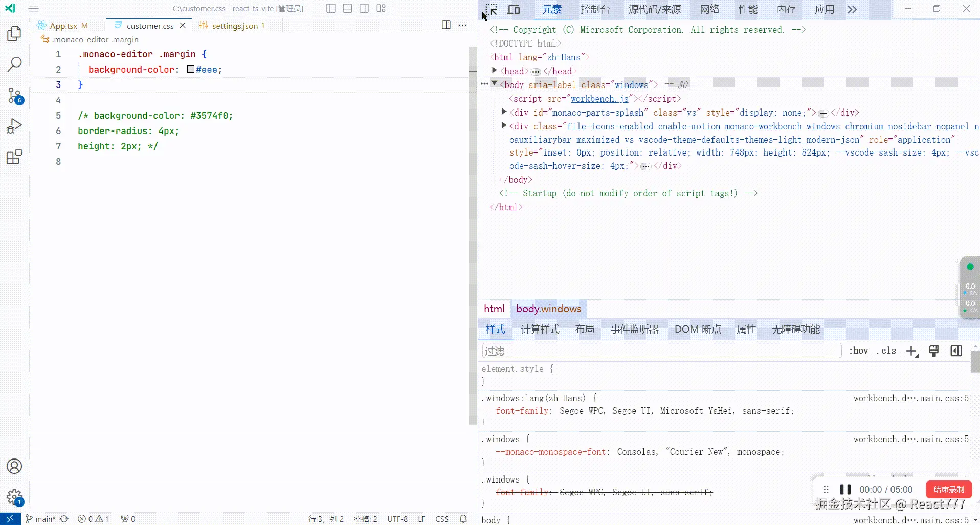Screen dimensions: 980x525
Task: Toggle rendering emulations paintbrush icon
Action: [x=933, y=351]
